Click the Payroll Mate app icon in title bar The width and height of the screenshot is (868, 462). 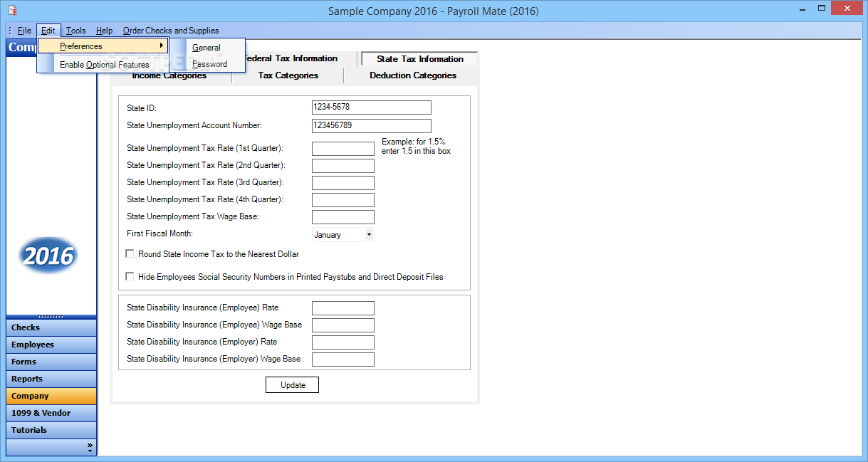[12, 11]
